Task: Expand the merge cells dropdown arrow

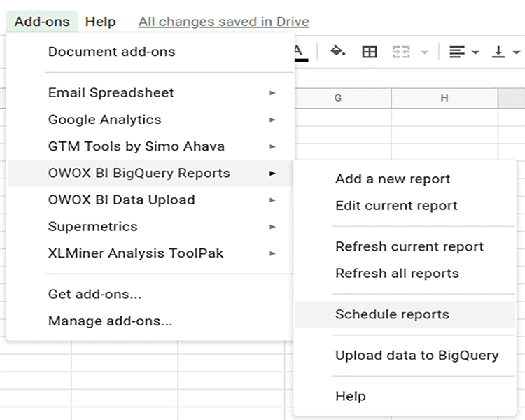Action: click(423, 52)
